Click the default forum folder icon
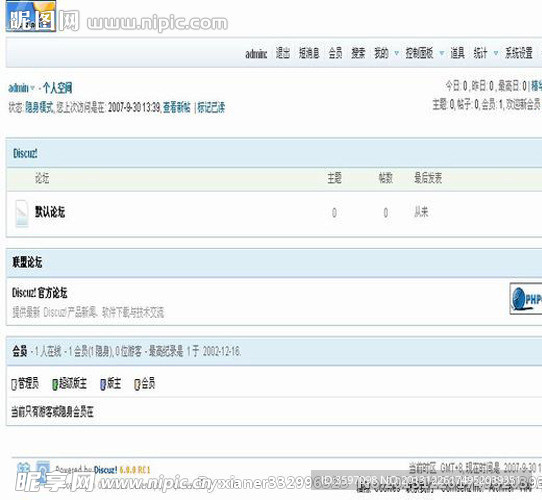Screen dimensions: 542x500 (x=22, y=213)
